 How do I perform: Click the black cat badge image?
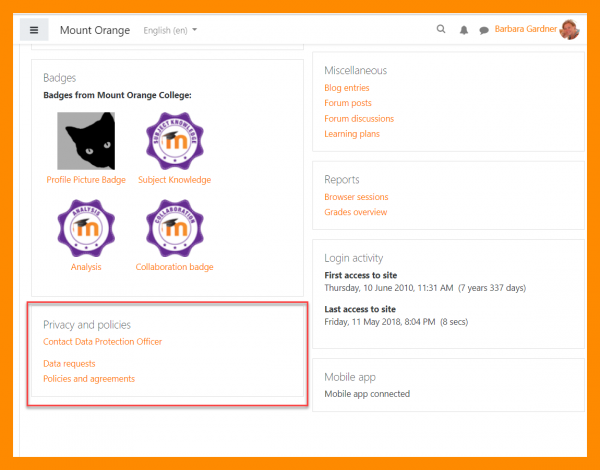(x=86, y=141)
